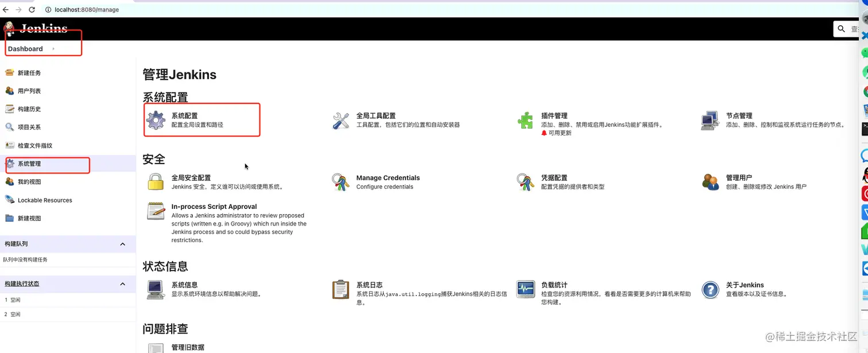Click the 我的视图 icon

[x=9, y=181]
